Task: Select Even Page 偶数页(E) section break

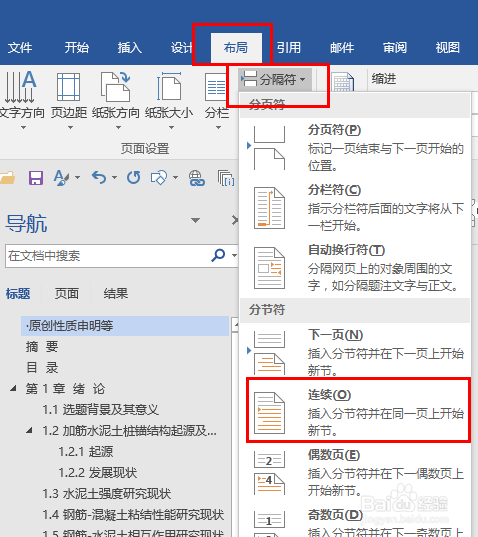Action: pos(355,473)
